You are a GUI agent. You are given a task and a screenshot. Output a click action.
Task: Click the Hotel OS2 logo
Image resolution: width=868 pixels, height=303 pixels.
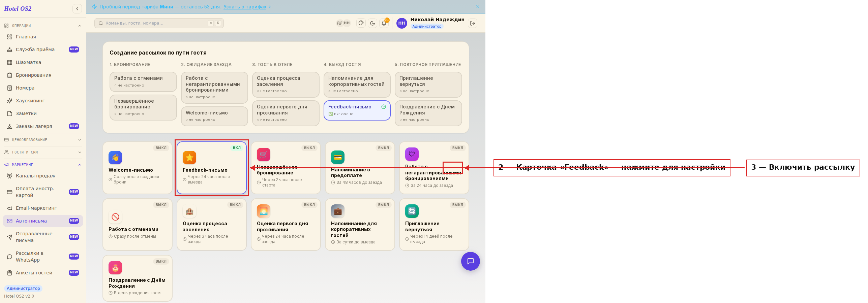pos(18,9)
